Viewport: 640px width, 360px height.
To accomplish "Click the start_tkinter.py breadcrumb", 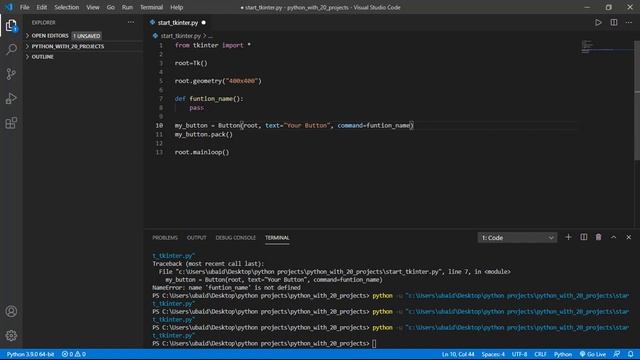I will coord(180,36).
